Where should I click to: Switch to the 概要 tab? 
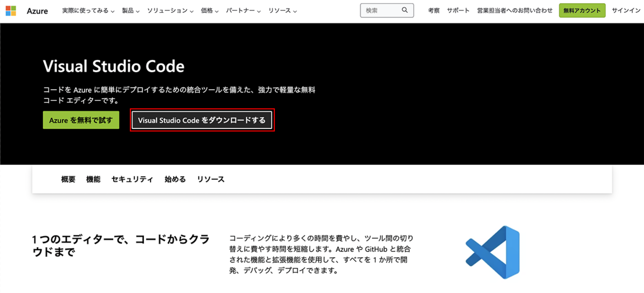coord(68,179)
